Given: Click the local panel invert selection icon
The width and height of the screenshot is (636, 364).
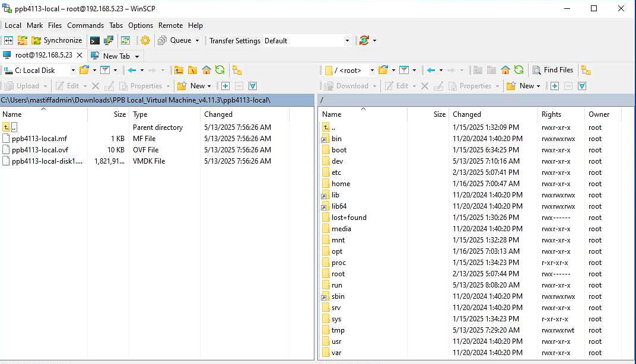Looking at the screenshot, I should pos(253,86).
